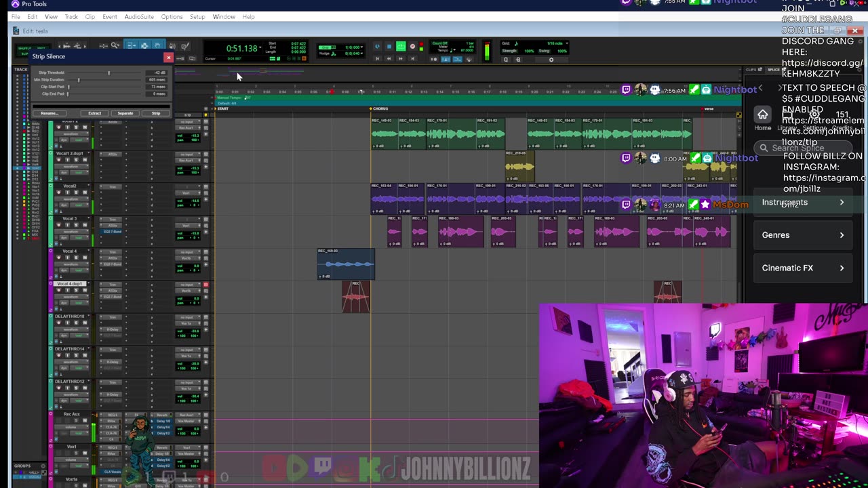This screenshot has width=868, height=488.
Task: Select the Zoomer tool in the toolbar
Action: (116, 46)
